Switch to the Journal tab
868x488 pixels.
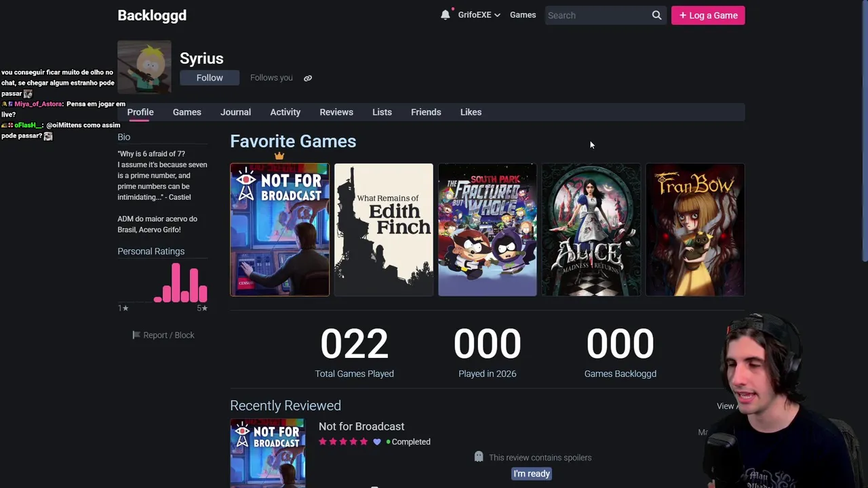[x=235, y=112]
